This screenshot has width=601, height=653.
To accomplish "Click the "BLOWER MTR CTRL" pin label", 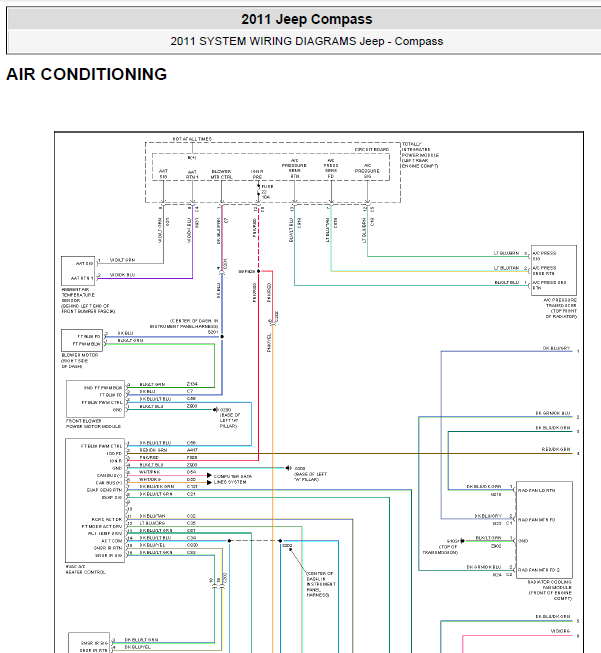I will coord(221,174).
